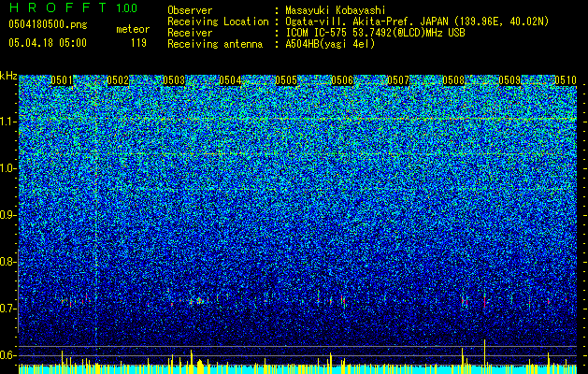
Task: Select the observer name Masayuki Kobayashi
Action: coord(336,10)
